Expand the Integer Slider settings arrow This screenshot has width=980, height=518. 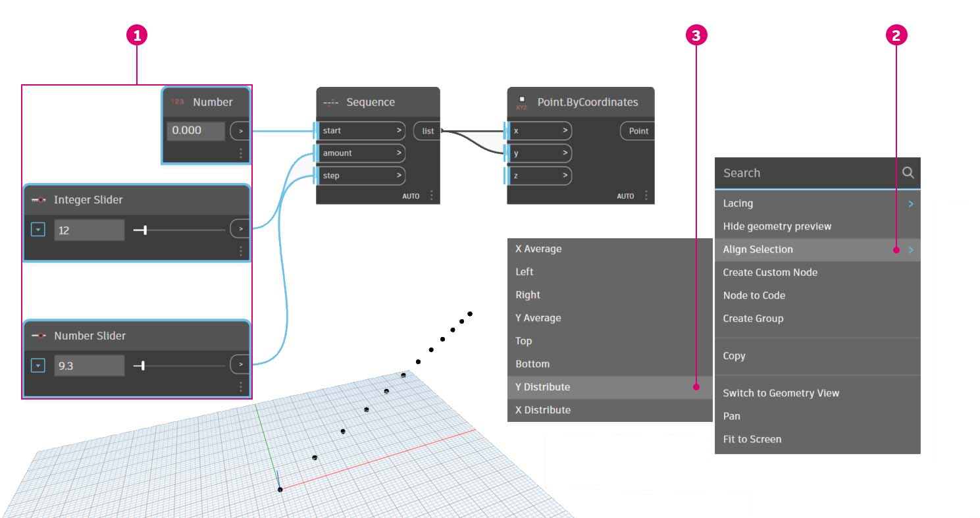pyautogui.click(x=38, y=230)
